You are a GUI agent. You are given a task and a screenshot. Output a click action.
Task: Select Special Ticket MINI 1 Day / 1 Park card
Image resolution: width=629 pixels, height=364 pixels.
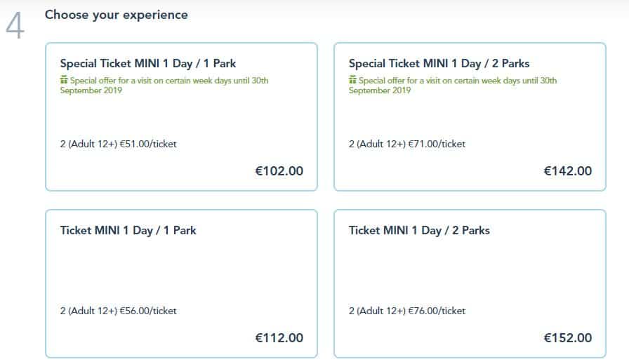[181, 116]
